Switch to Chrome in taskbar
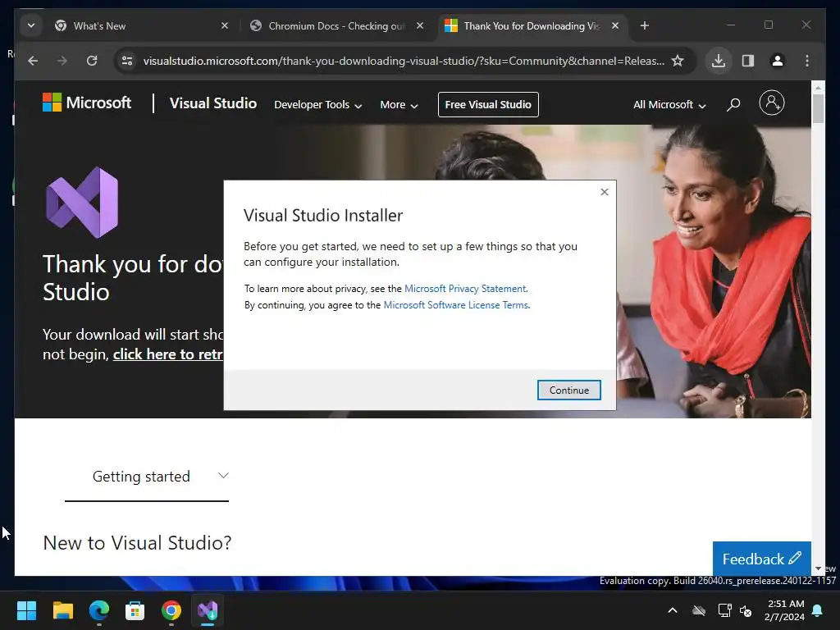This screenshot has width=840, height=630. tap(171, 610)
